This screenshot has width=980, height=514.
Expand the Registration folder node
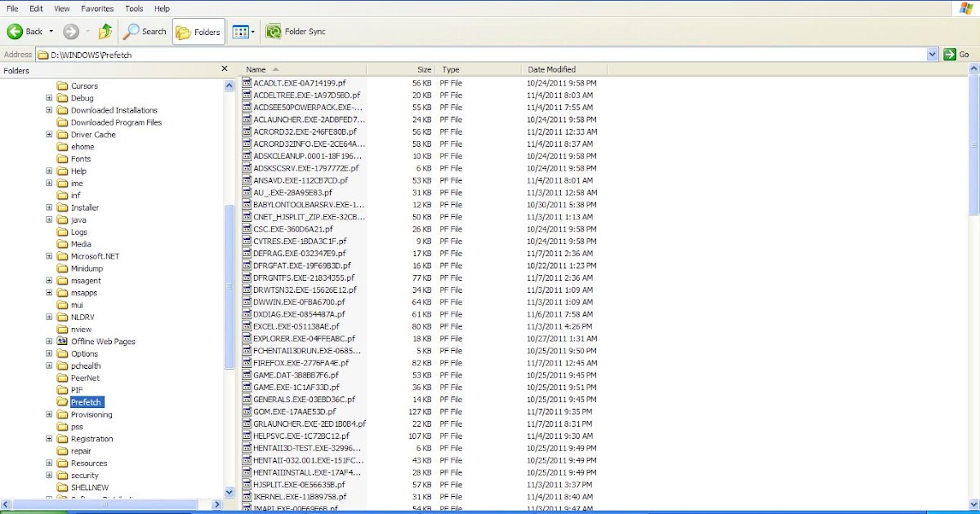49,439
